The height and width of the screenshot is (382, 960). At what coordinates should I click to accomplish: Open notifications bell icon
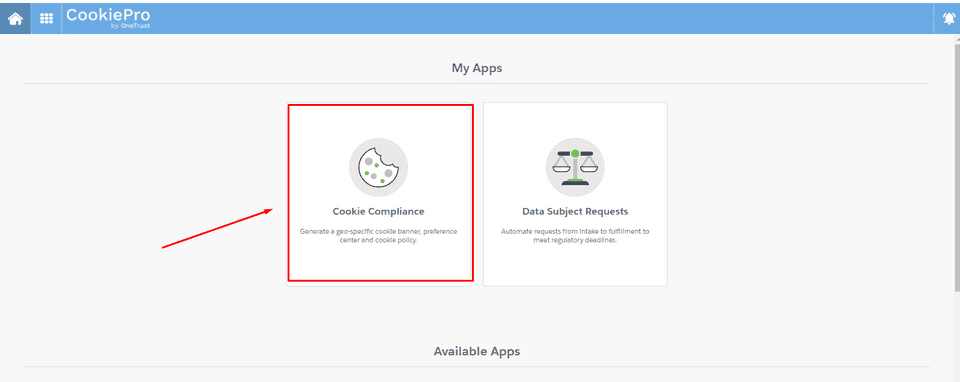(x=948, y=18)
